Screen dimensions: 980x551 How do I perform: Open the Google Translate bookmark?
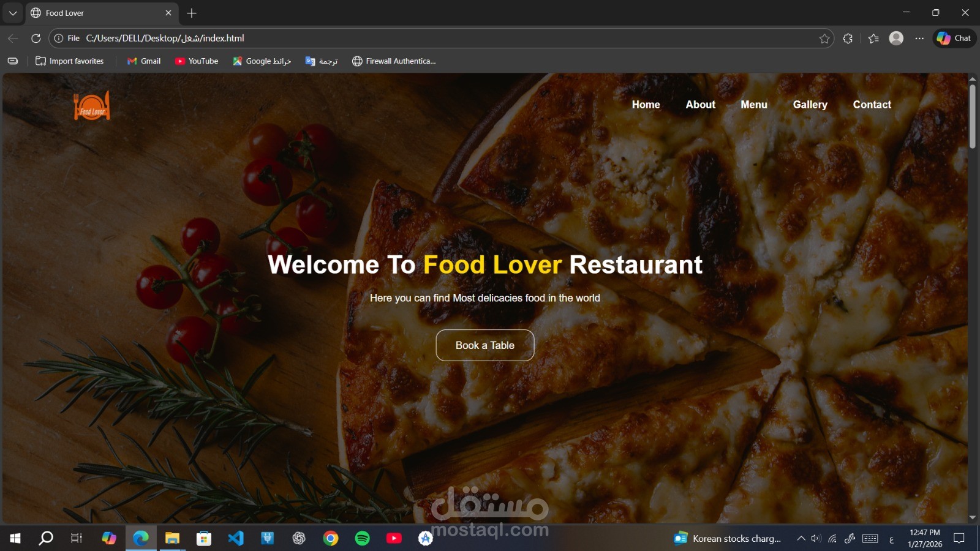[x=322, y=61]
